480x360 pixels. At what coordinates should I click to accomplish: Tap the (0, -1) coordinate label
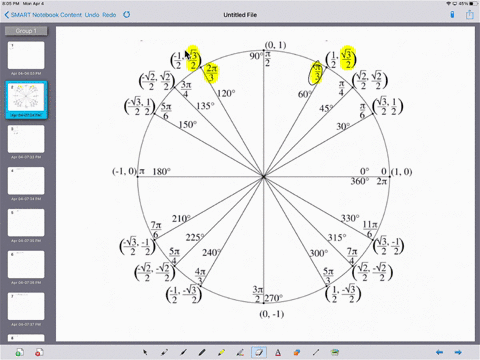272,314
